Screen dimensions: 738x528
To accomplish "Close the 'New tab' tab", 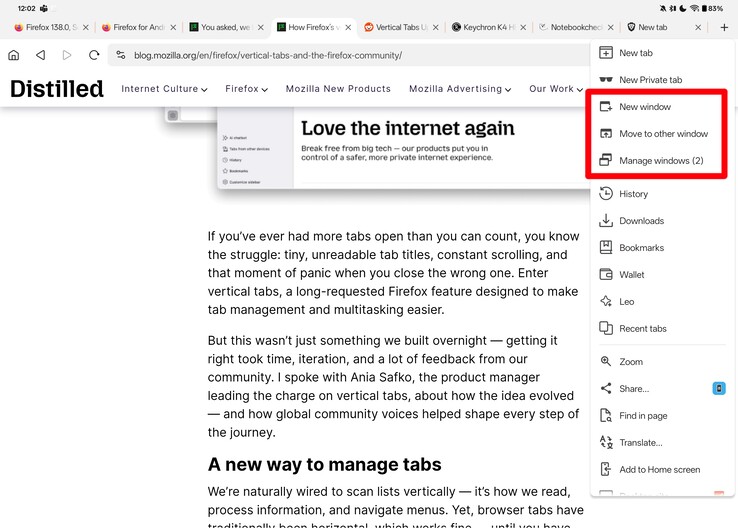I will (x=698, y=27).
